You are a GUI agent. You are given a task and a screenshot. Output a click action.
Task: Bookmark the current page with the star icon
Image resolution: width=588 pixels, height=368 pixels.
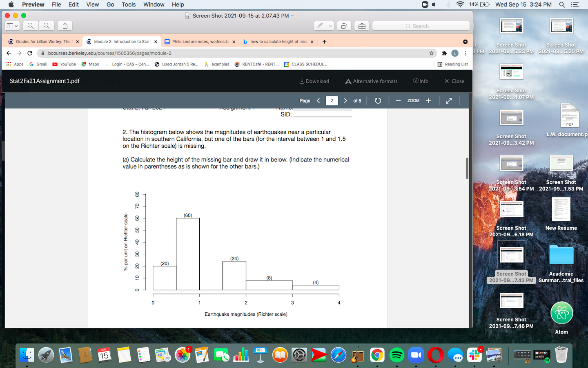coord(431,53)
